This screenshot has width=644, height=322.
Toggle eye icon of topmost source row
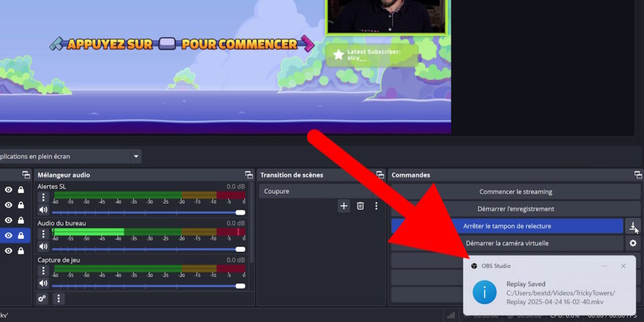8,190
